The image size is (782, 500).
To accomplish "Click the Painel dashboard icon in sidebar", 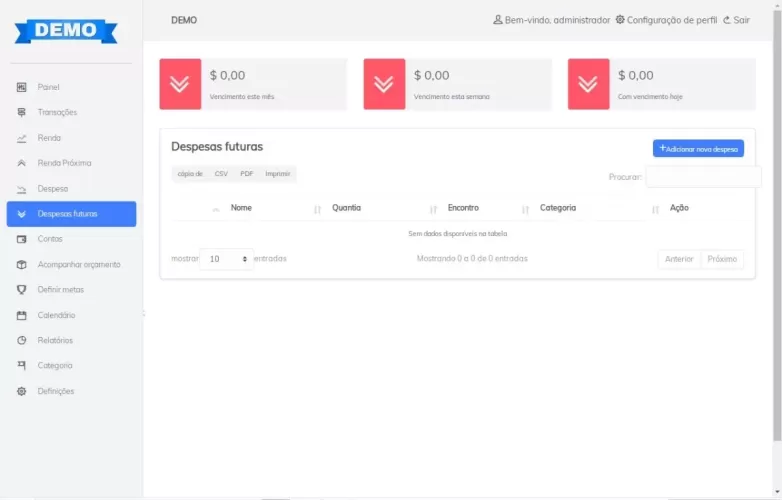I will pos(21,87).
